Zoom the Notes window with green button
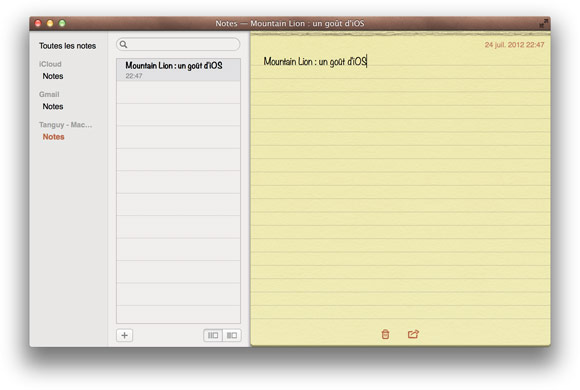 tap(62, 23)
